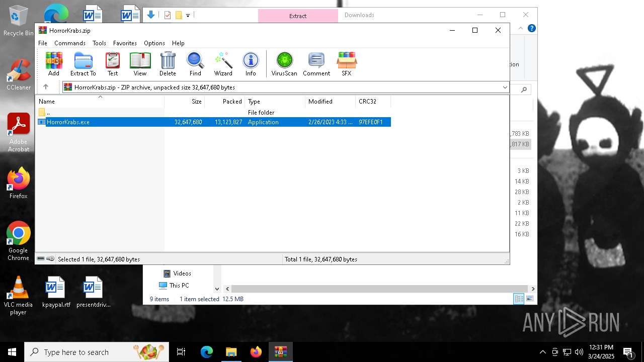
Task: Open the View toolbar button
Action: click(140, 64)
